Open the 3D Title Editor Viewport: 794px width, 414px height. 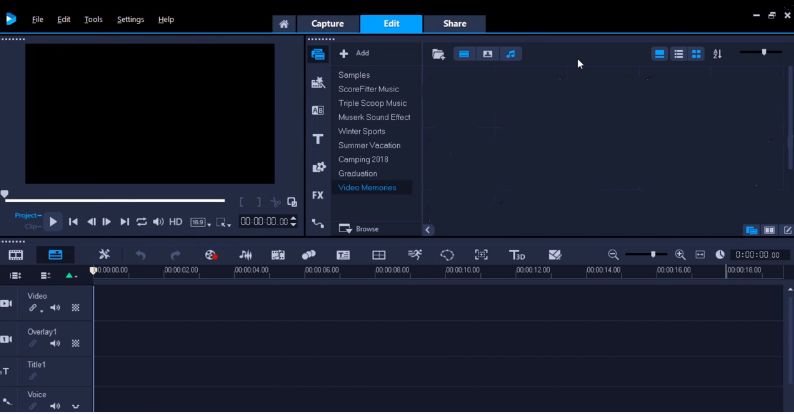coord(517,255)
